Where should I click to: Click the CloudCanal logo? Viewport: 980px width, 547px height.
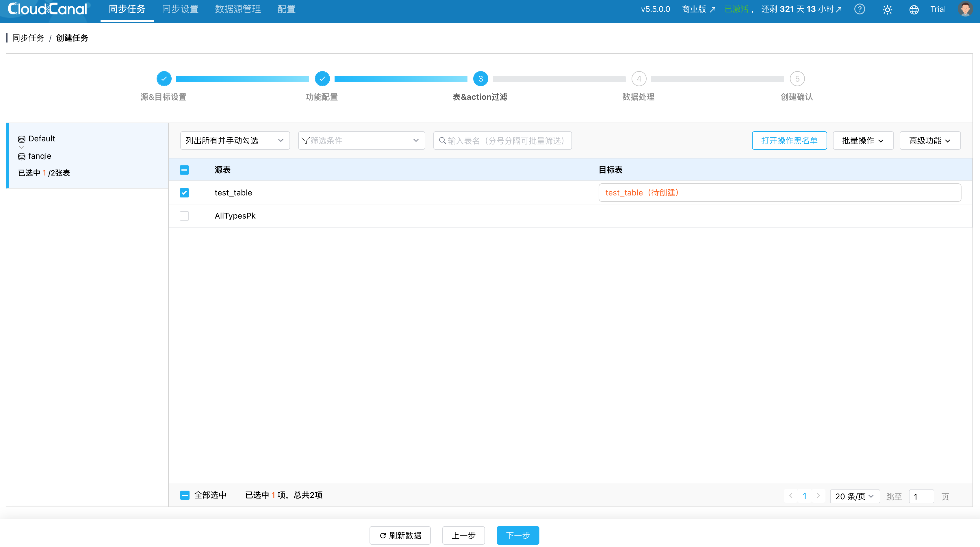tap(48, 9)
